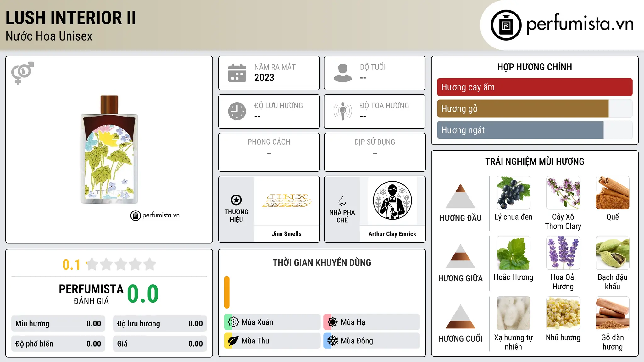Open the Xạ hương tự nhiên image

(514, 313)
